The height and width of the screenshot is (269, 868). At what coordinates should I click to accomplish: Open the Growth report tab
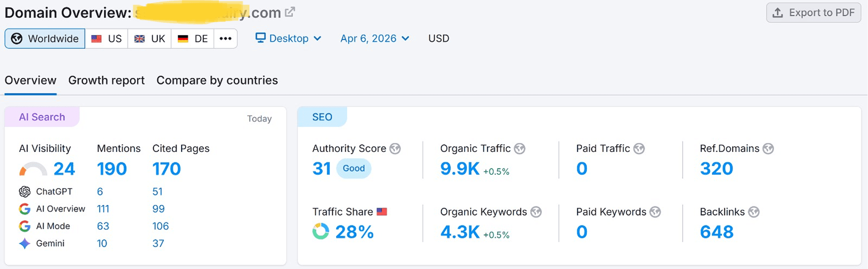[106, 80]
